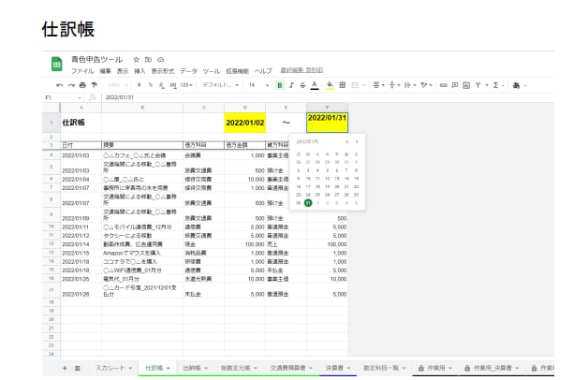Open input tools (あ) button
This screenshot has height=380, width=588.
coord(517,85)
